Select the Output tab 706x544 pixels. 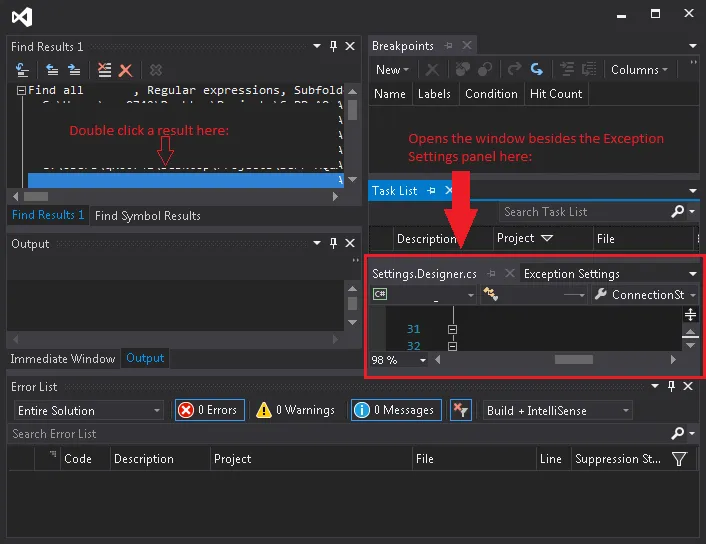(x=145, y=358)
